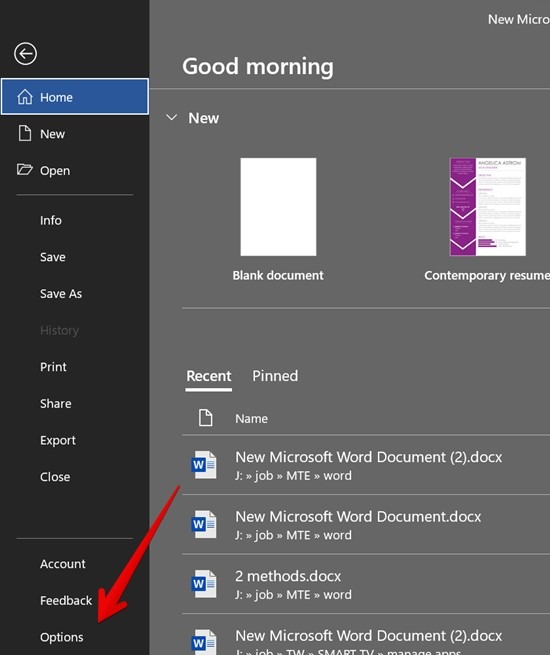Viewport: 550px width, 655px height.
Task: Open the Feedback page
Action: pyautogui.click(x=66, y=600)
